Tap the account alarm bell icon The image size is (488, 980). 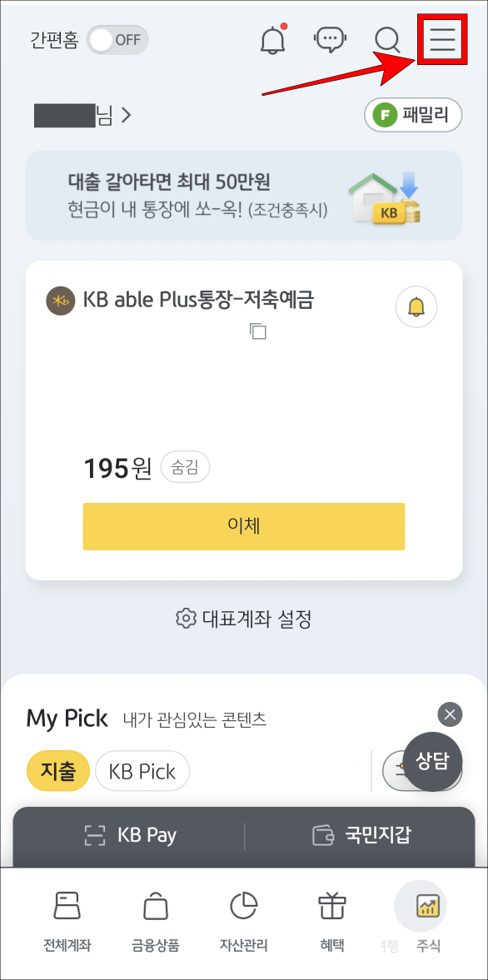pyautogui.click(x=416, y=307)
